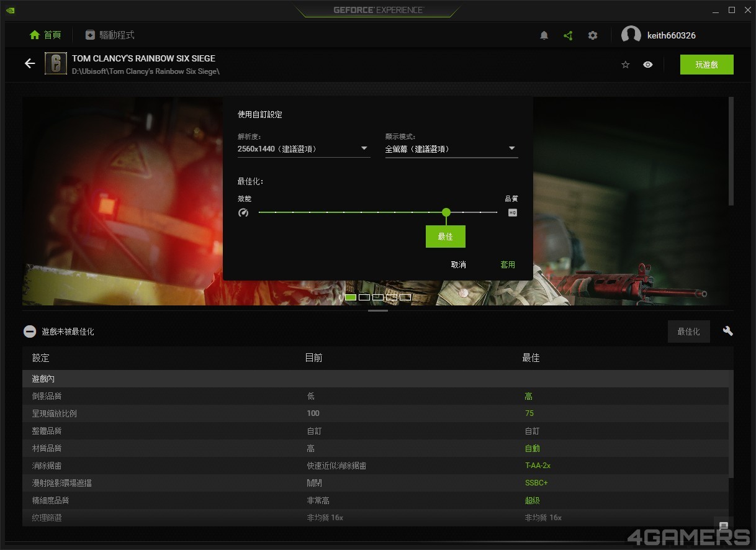
Task: Click the 最佳 column header
Action: (531, 358)
